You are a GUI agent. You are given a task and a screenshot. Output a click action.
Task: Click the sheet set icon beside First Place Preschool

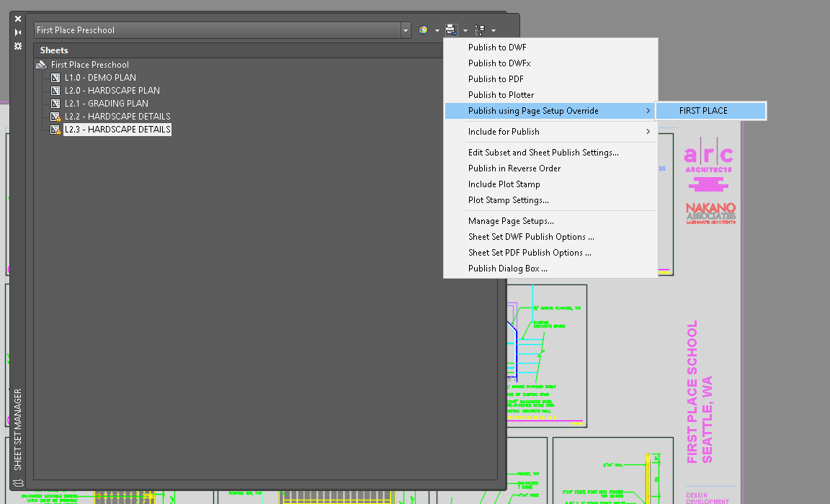pyautogui.click(x=41, y=64)
